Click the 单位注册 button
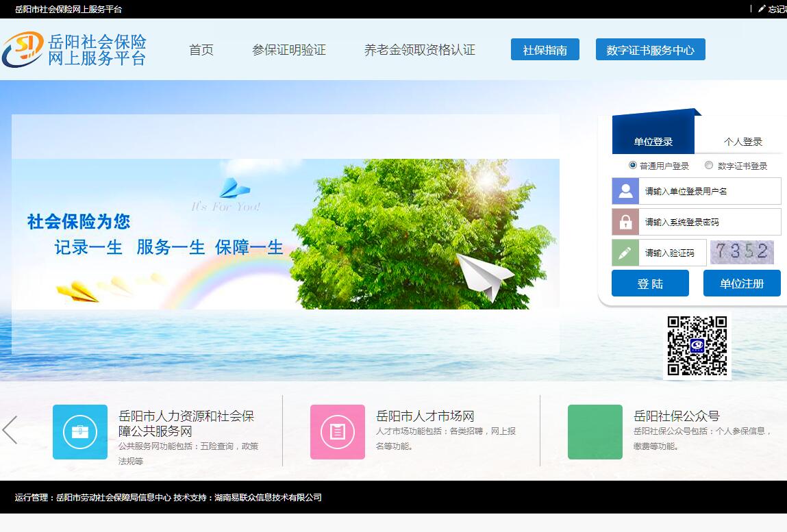 tap(742, 283)
